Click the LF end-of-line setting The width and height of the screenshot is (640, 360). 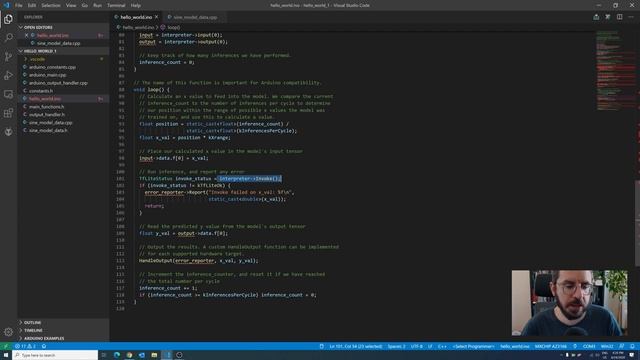click(x=430, y=346)
